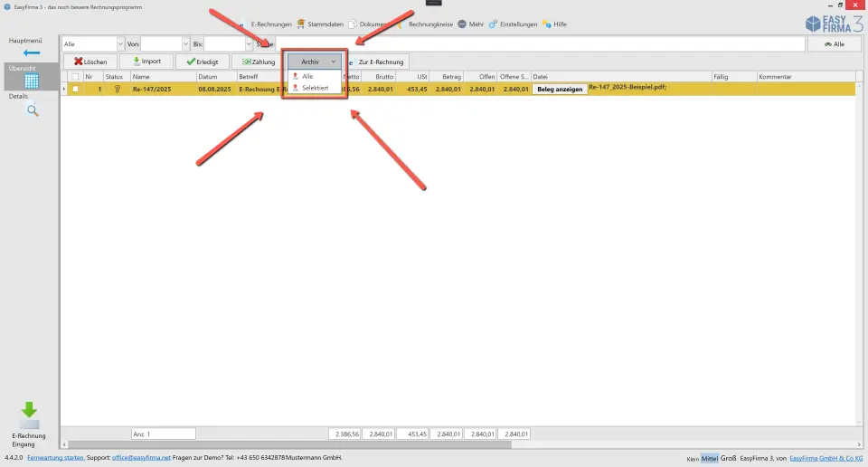This screenshot has height=467, width=868.
Task: Choose Selektiert in the Archiv menu
Action: point(315,88)
